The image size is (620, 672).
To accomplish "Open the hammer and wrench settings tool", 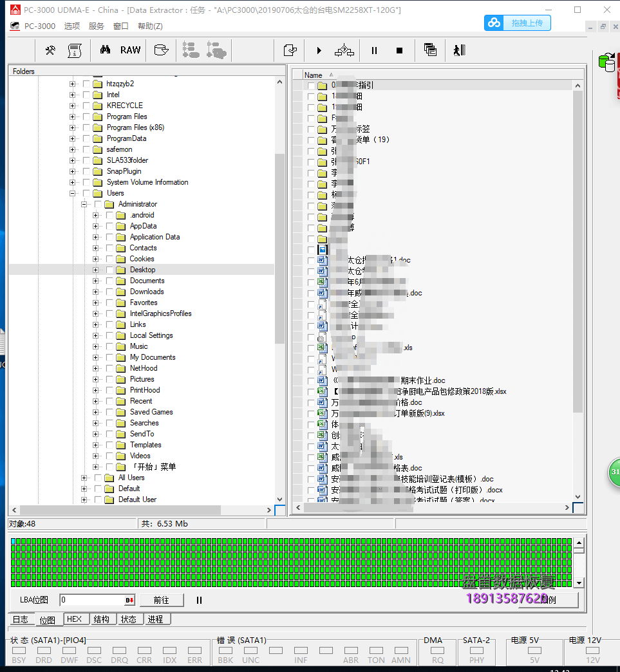I will [x=50, y=51].
